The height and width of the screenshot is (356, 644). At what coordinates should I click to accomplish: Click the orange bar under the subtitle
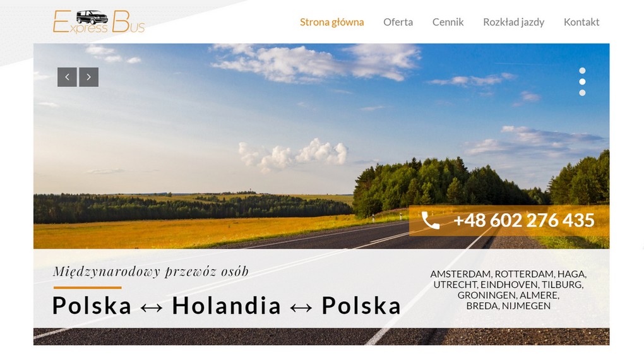pyautogui.click(x=88, y=288)
